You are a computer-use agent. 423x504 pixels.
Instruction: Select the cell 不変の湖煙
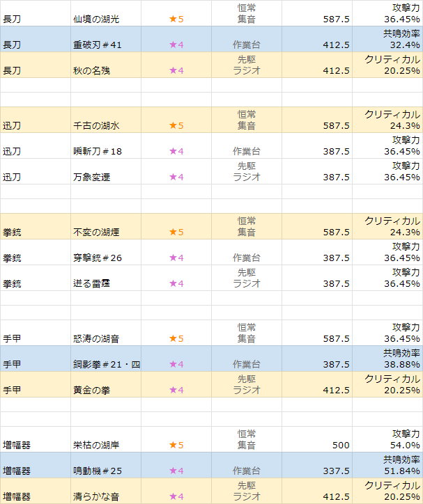click(106, 226)
